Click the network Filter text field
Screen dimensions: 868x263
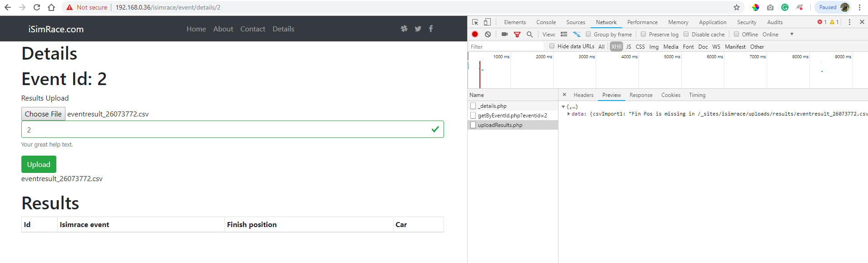(505, 46)
